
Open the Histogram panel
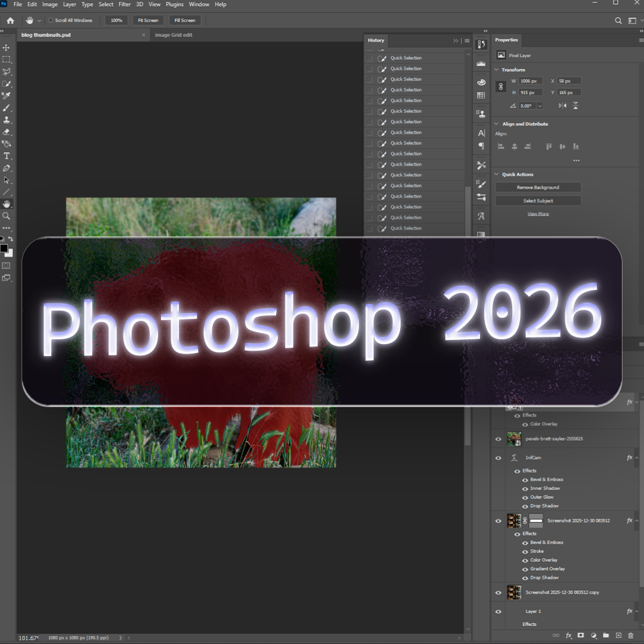(481, 63)
